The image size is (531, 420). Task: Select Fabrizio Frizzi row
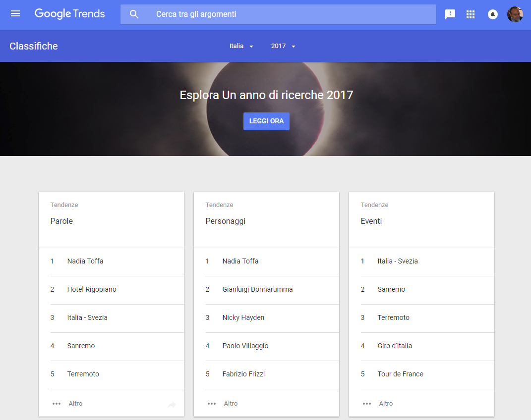point(272,374)
